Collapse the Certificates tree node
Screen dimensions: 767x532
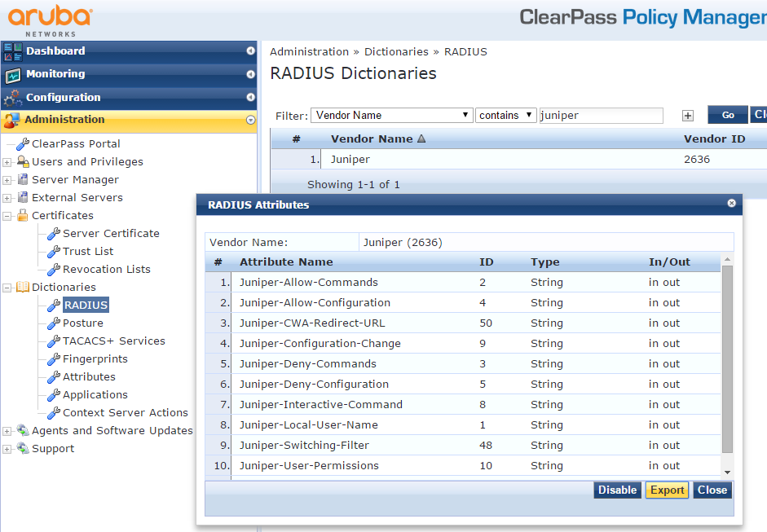tap(7, 216)
